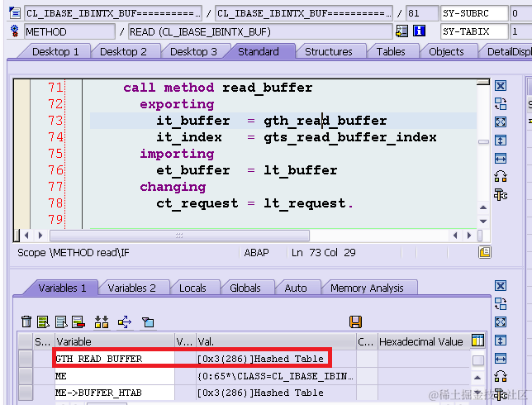
Task: Select the Standard tab
Action: 259,51
